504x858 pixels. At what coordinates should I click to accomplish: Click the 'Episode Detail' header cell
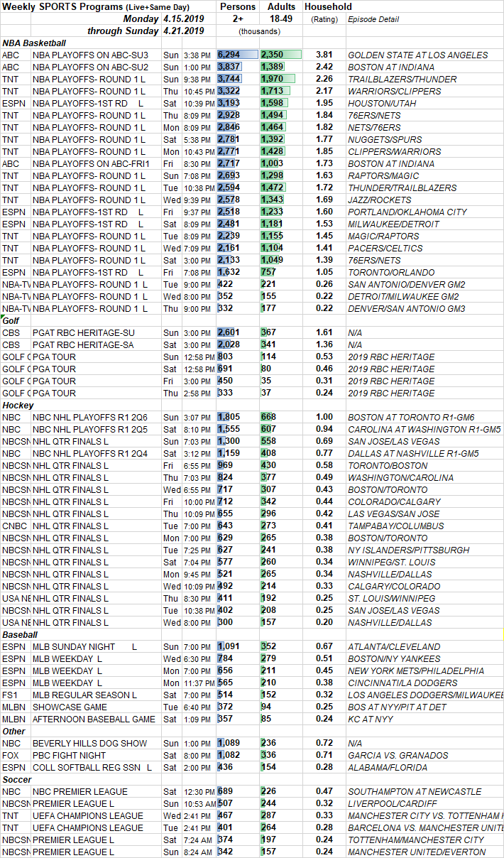point(373,19)
